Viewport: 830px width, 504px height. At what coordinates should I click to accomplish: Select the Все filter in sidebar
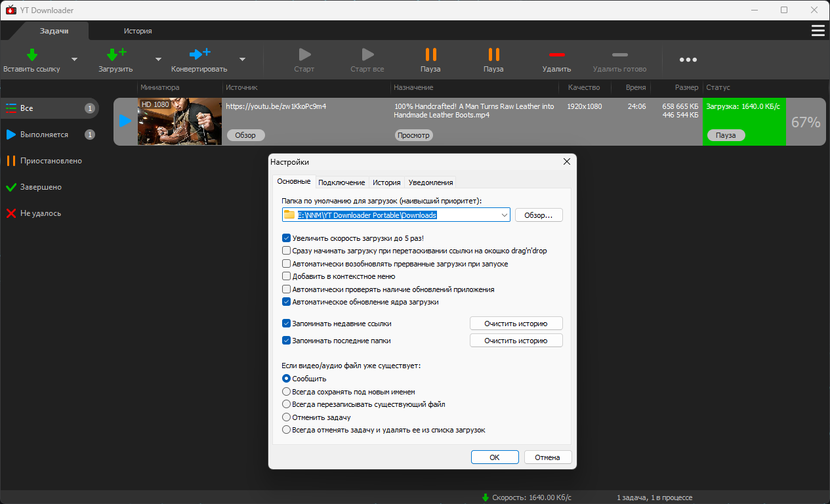click(49, 108)
